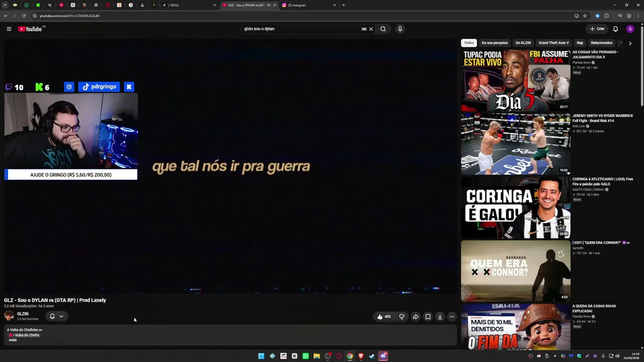Mute the GLZ tab audio icon
The width and height of the screenshot is (644, 362).
pyautogui.click(x=268, y=5)
